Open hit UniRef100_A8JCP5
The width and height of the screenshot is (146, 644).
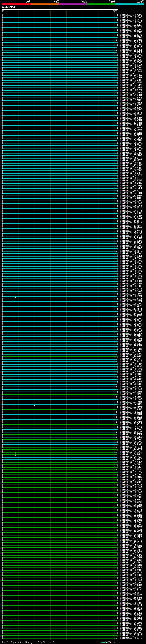[131, 15]
